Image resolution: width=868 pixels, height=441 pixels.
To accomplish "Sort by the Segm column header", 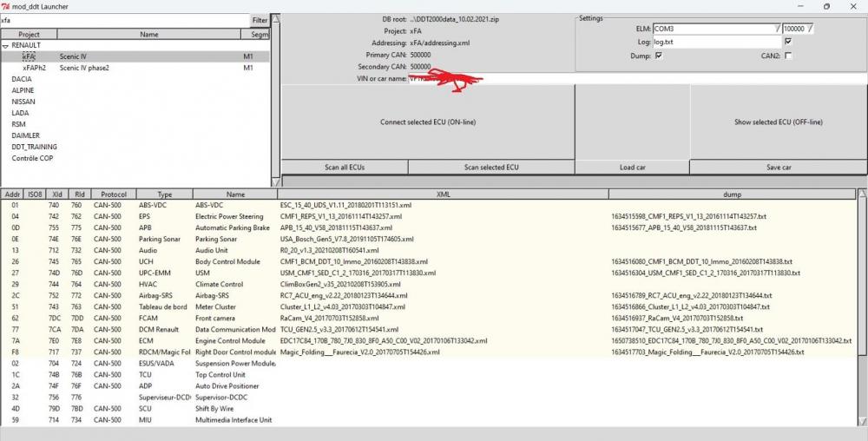I will coord(255,35).
